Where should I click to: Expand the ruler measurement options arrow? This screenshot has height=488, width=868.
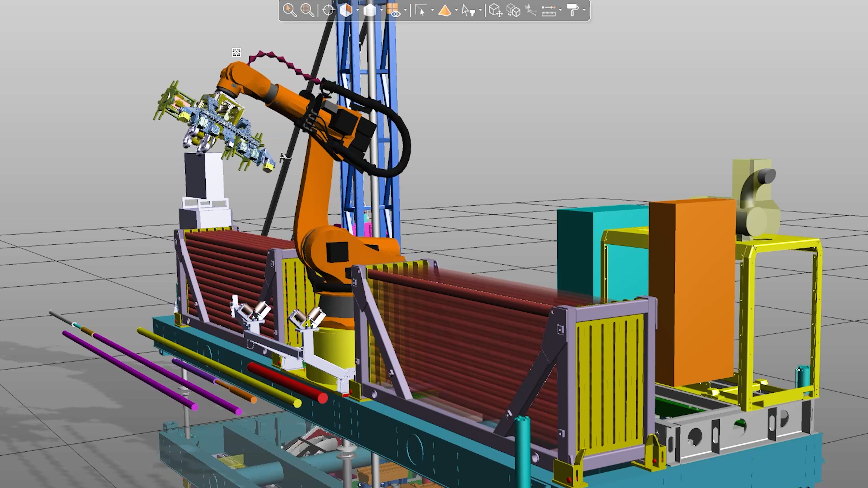click(560, 10)
